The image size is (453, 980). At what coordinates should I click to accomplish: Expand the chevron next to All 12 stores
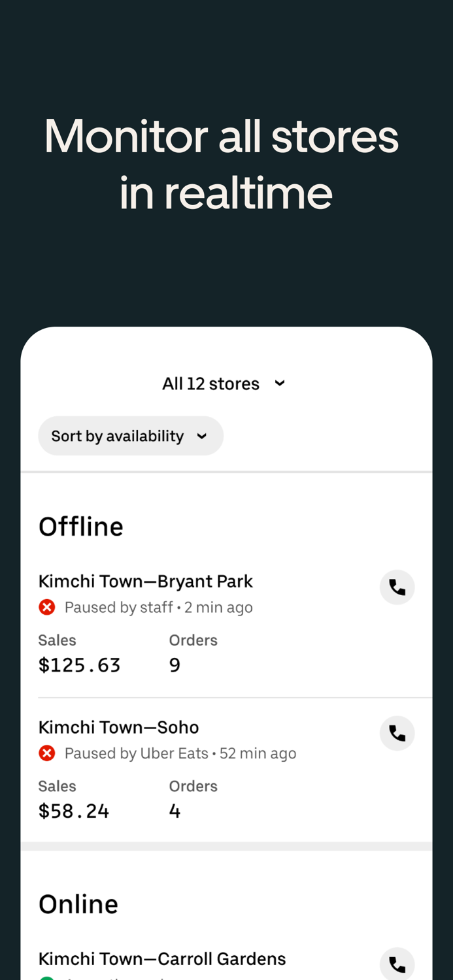pos(280,384)
